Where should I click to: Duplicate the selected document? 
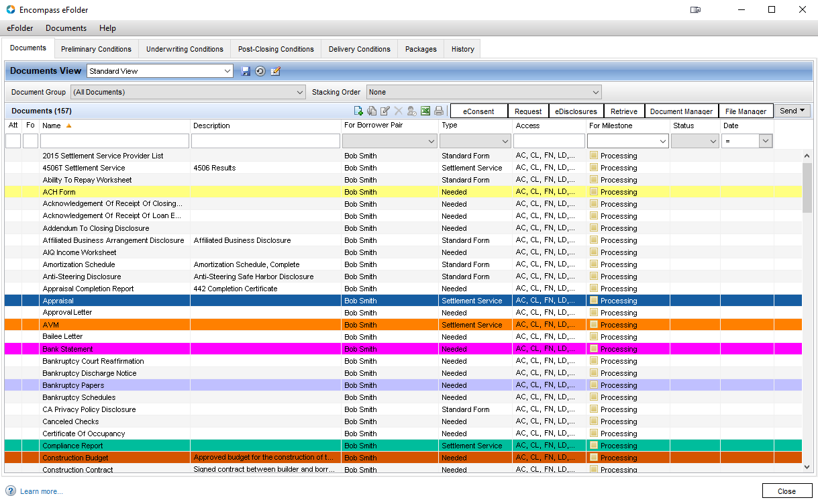[372, 111]
